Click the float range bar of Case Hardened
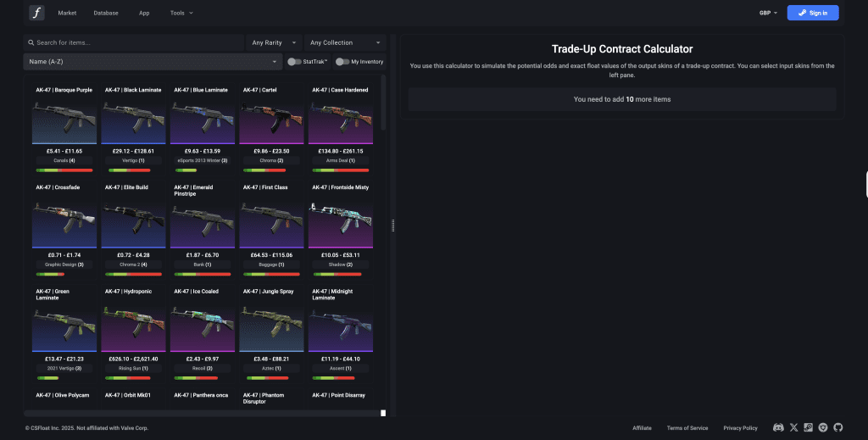The height and width of the screenshot is (440, 868). pos(341,170)
